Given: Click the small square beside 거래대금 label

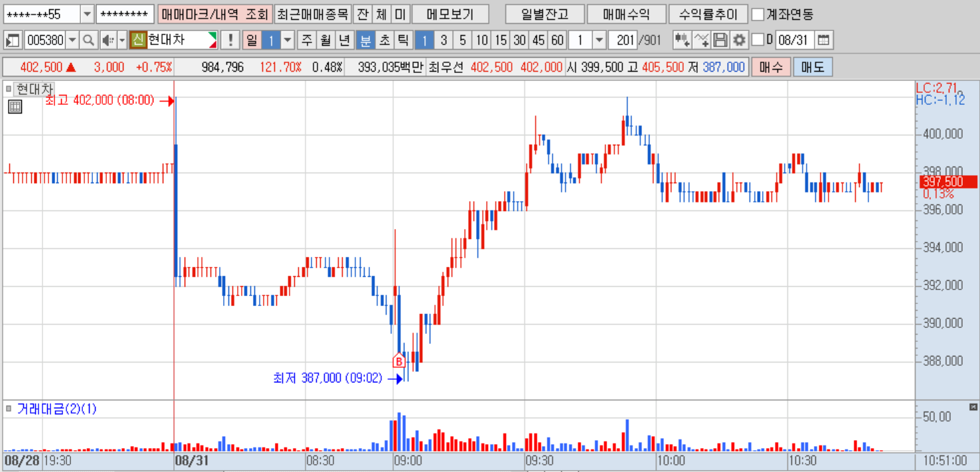Looking at the screenshot, I should pos(9,409).
